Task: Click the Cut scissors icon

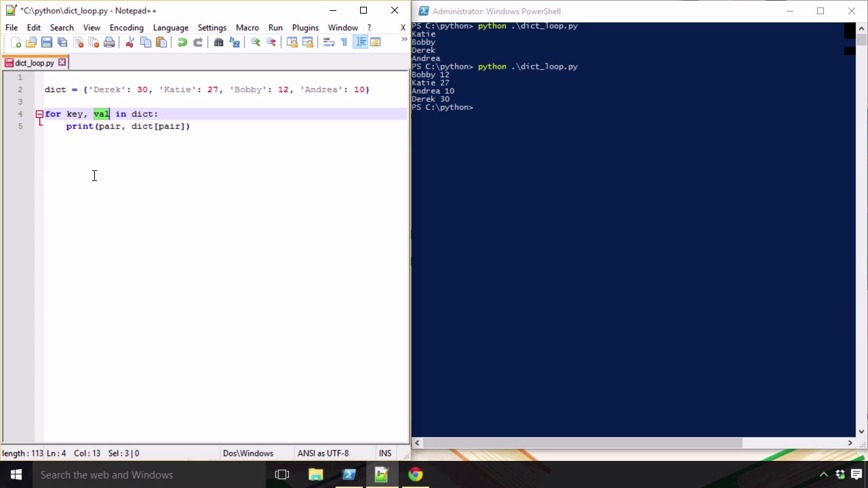Action: pyautogui.click(x=130, y=42)
